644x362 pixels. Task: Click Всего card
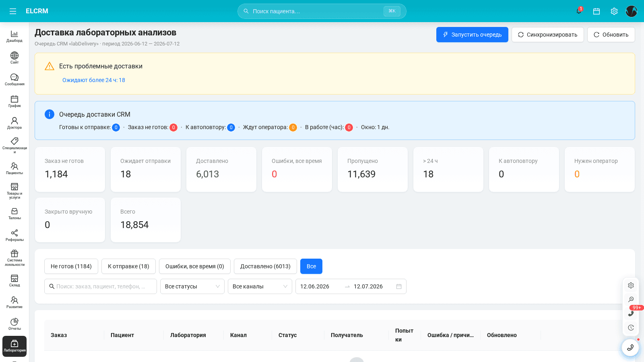click(x=146, y=220)
